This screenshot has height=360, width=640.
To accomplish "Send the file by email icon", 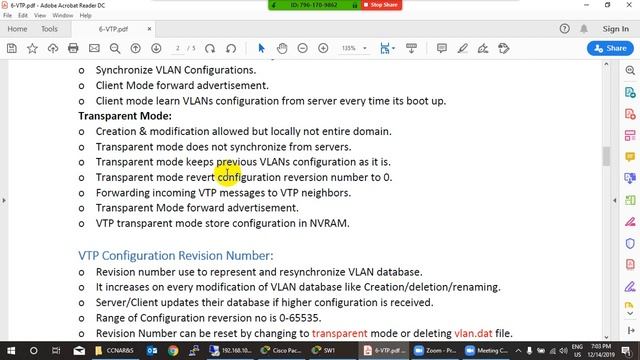I will pyautogui.click(x=94, y=49).
